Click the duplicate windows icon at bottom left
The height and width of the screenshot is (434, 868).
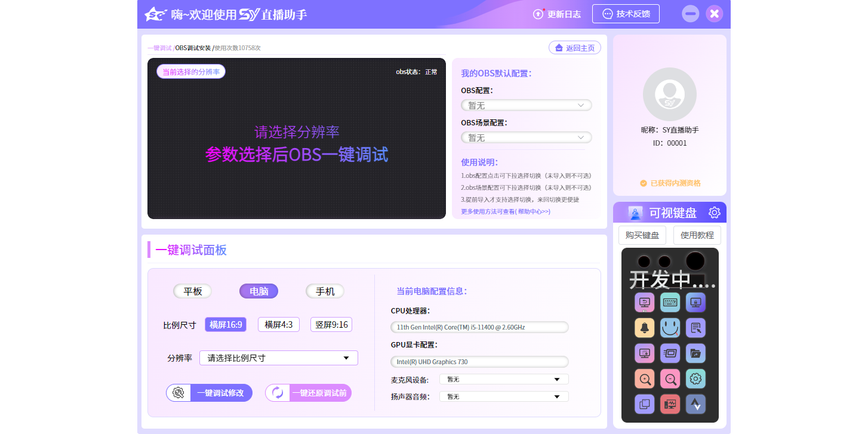pos(644,404)
